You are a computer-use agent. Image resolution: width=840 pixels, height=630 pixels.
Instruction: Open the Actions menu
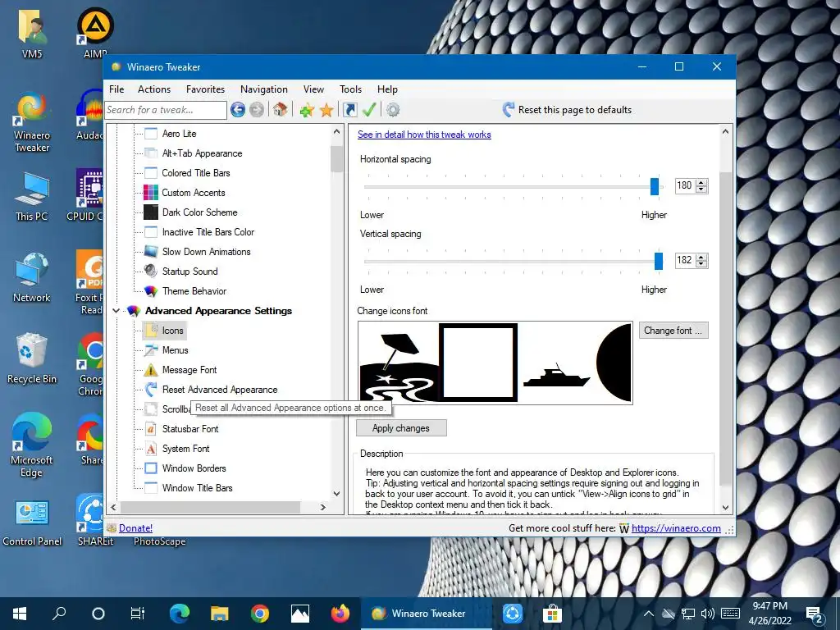pyautogui.click(x=153, y=89)
